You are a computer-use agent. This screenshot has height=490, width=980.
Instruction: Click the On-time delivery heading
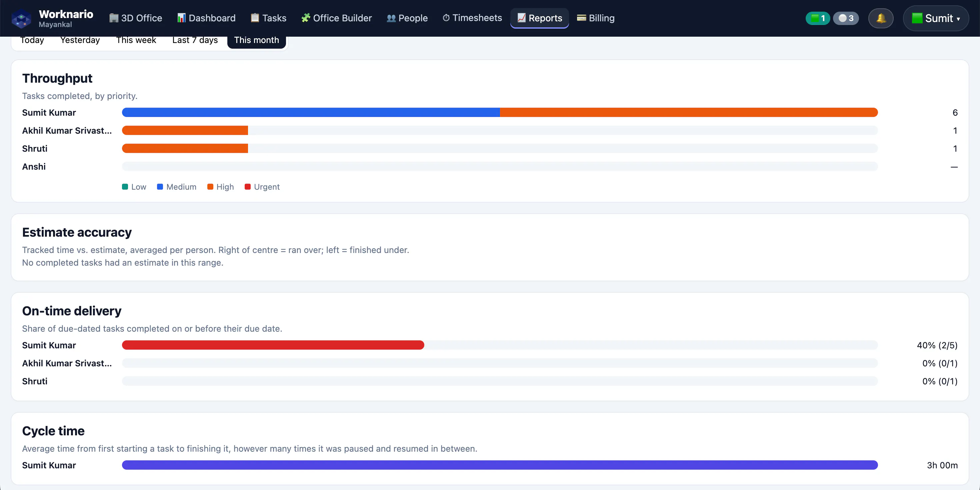tap(72, 311)
